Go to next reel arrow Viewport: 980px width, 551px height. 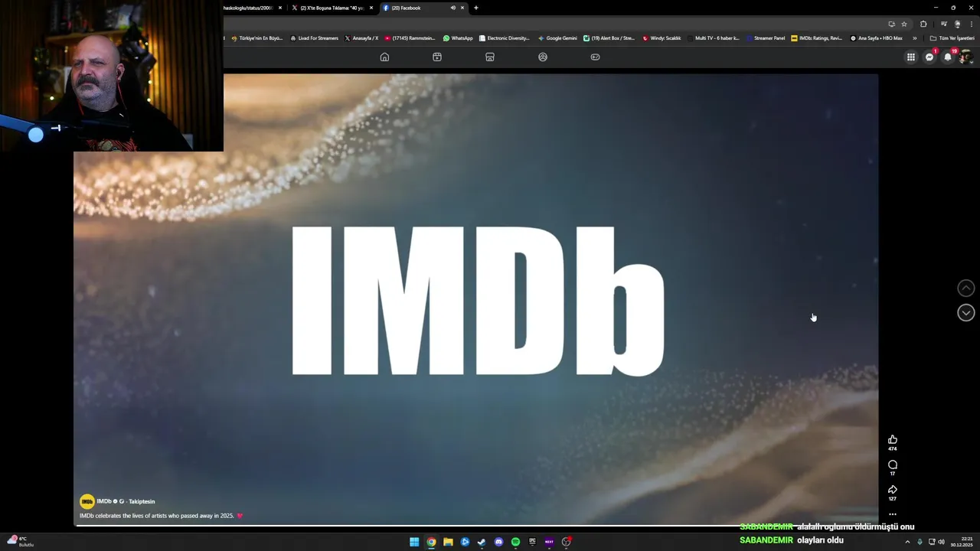pos(966,312)
